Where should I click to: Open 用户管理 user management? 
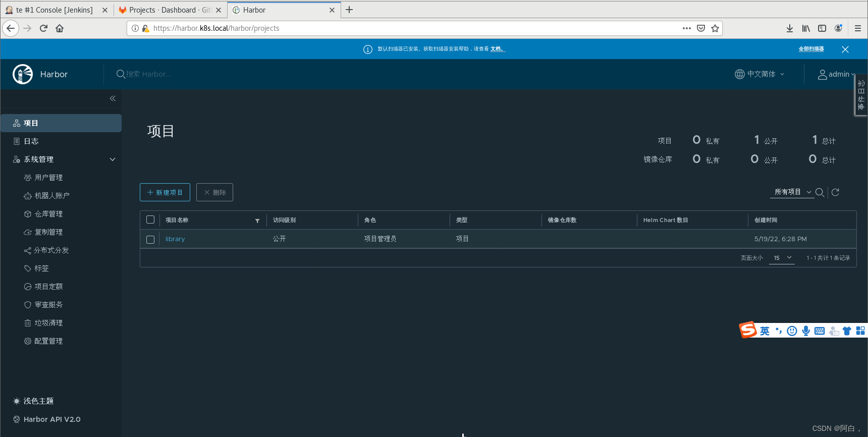pos(48,178)
